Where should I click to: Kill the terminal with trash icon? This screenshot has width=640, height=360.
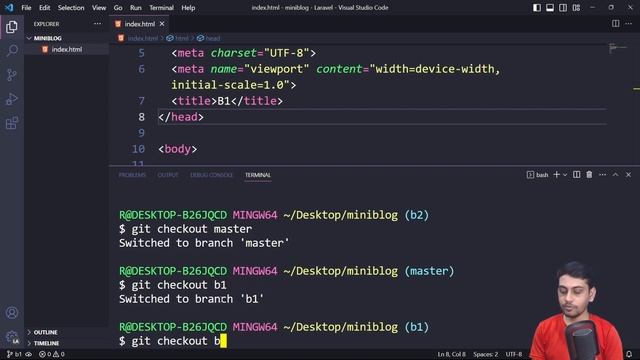point(589,175)
